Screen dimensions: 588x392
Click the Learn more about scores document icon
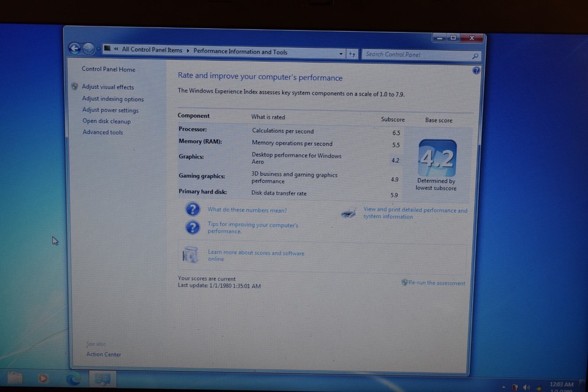(x=190, y=254)
